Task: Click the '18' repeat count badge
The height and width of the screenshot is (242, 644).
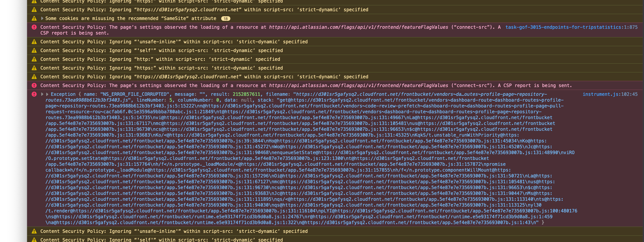Action: (x=226, y=18)
